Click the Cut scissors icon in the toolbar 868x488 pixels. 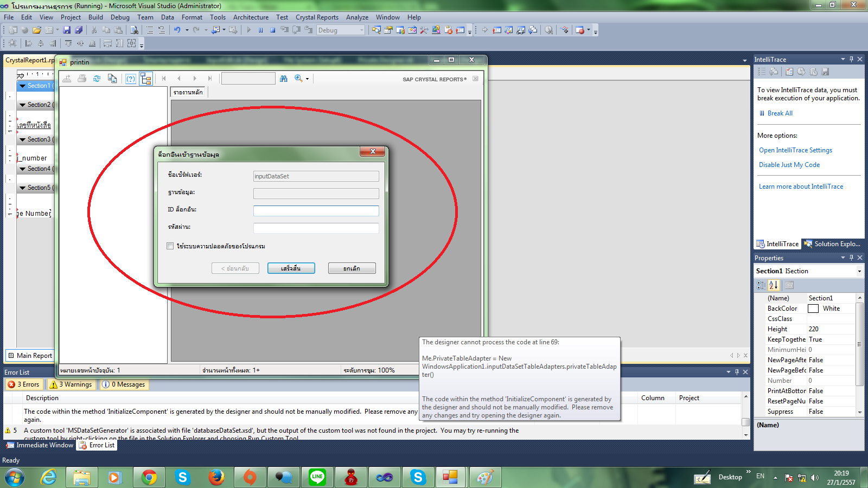coord(94,30)
